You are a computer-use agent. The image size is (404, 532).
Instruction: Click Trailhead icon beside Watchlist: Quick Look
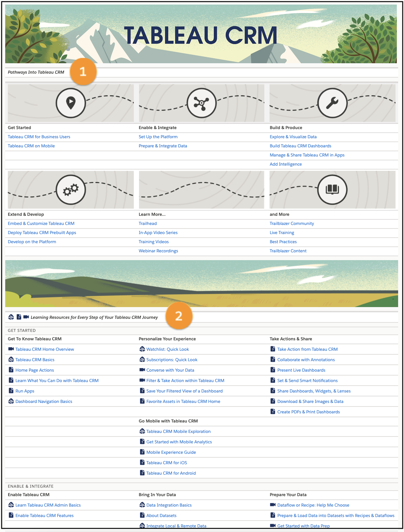tap(142, 349)
